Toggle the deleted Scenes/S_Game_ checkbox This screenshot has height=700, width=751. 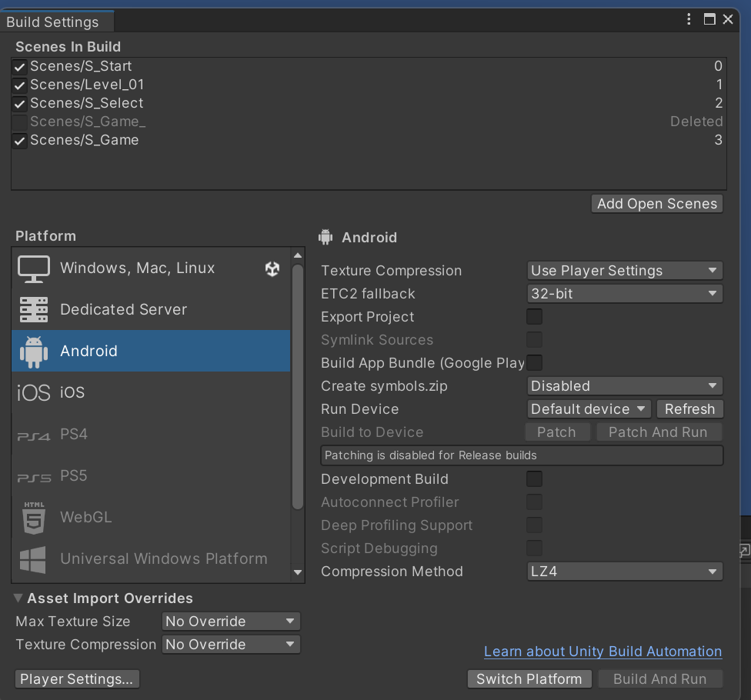point(20,122)
